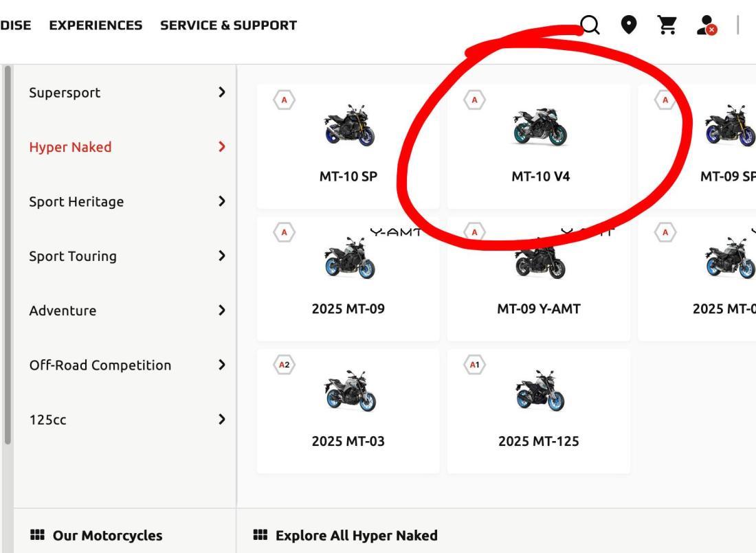This screenshot has width=756, height=553.
Task: Open the Service & Support menu
Action: point(228,25)
